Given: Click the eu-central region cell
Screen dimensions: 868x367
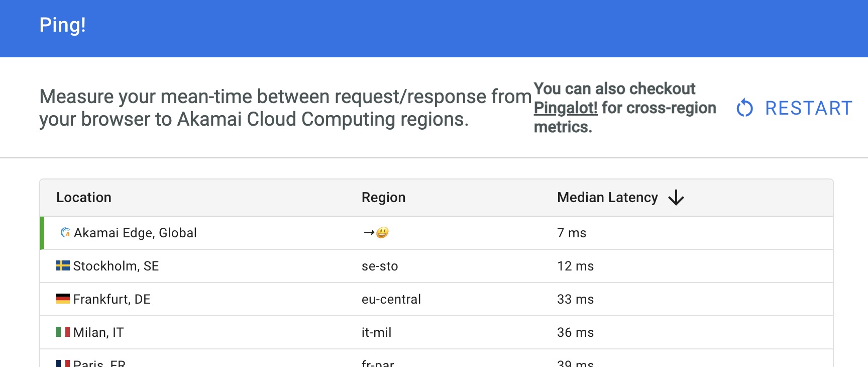Looking at the screenshot, I should pyautogui.click(x=391, y=299).
